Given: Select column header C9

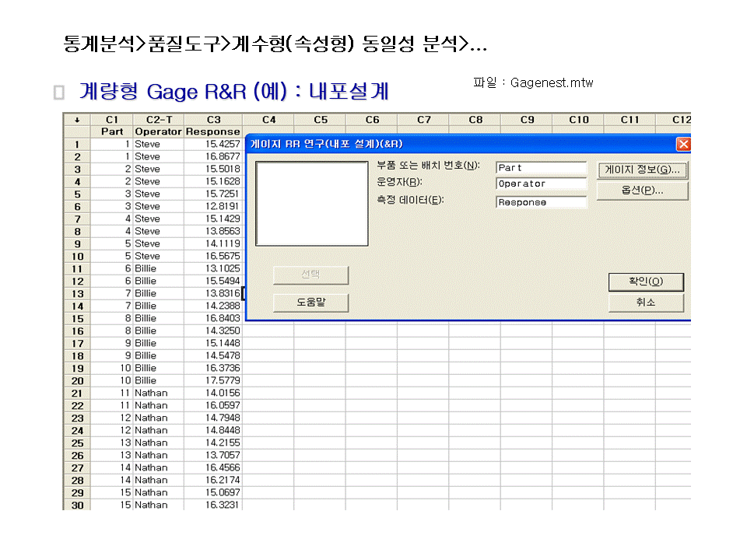Looking at the screenshot, I should click(527, 120).
